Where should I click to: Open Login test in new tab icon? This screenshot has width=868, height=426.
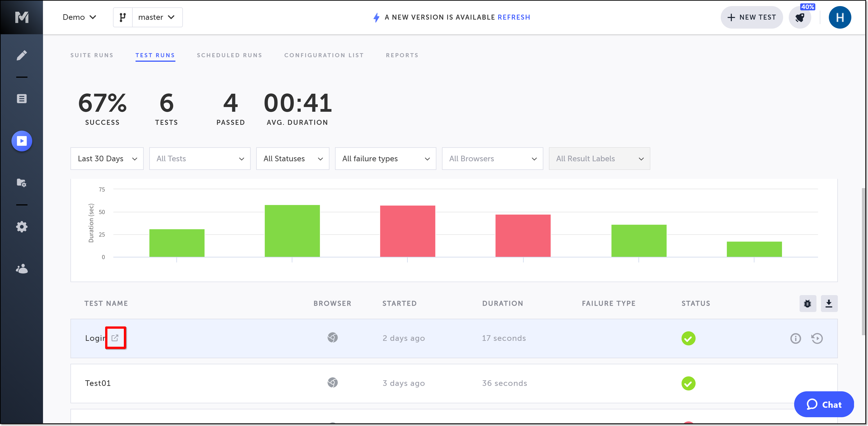tap(115, 338)
